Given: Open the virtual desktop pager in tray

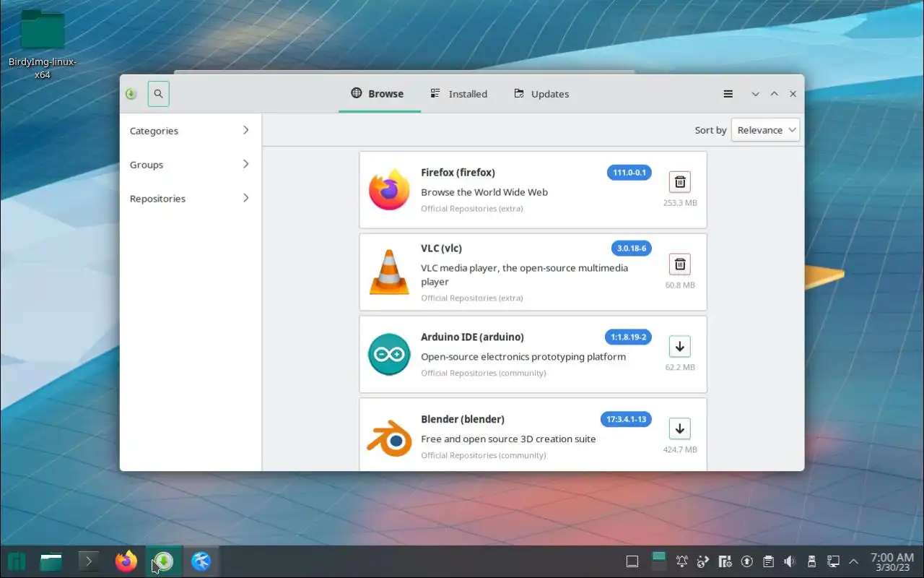Looking at the screenshot, I should (658, 561).
